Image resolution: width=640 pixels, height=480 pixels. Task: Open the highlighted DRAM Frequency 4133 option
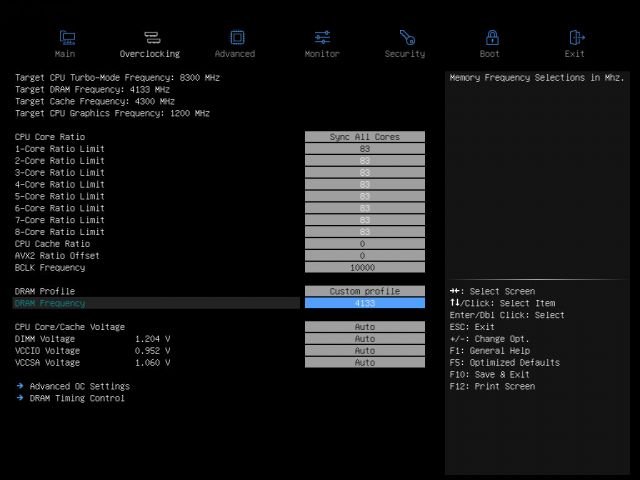tap(365, 303)
